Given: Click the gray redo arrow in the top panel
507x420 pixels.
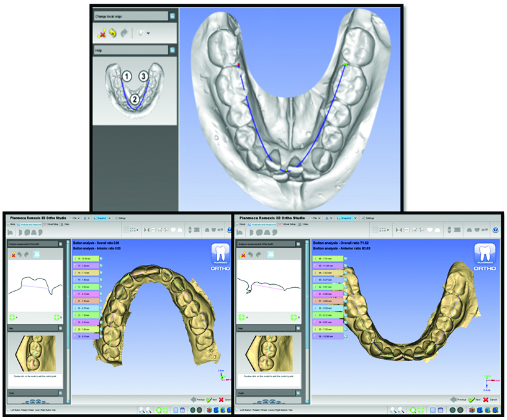Looking at the screenshot, I should [124, 33].
